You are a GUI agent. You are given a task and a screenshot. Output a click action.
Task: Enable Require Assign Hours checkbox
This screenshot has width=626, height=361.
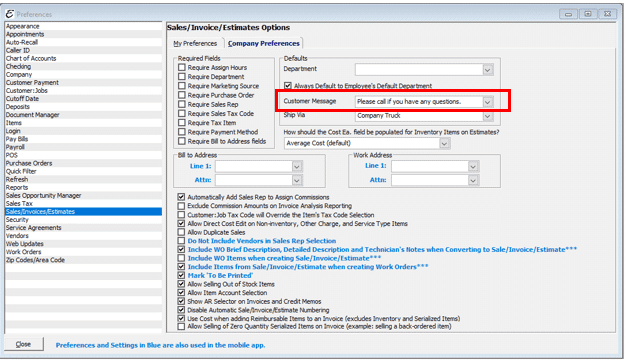(182, 67)
